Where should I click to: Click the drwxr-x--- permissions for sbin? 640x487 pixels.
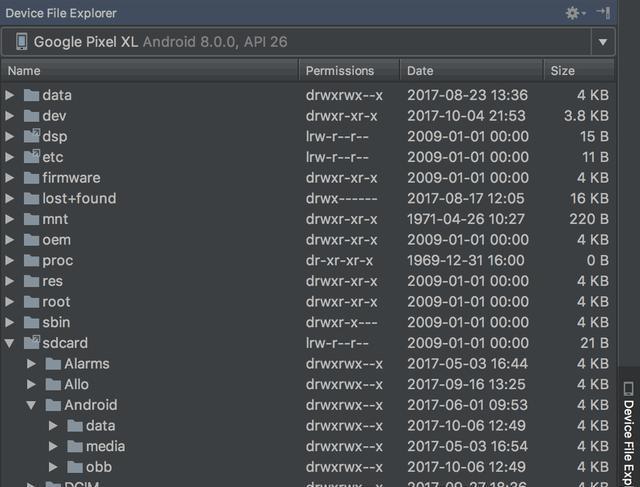tap(341, 322)
